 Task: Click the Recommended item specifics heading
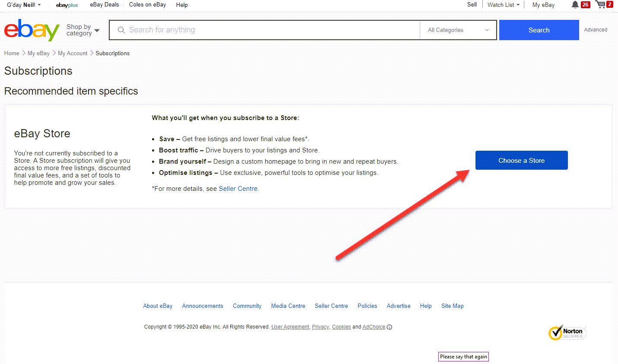71,91
